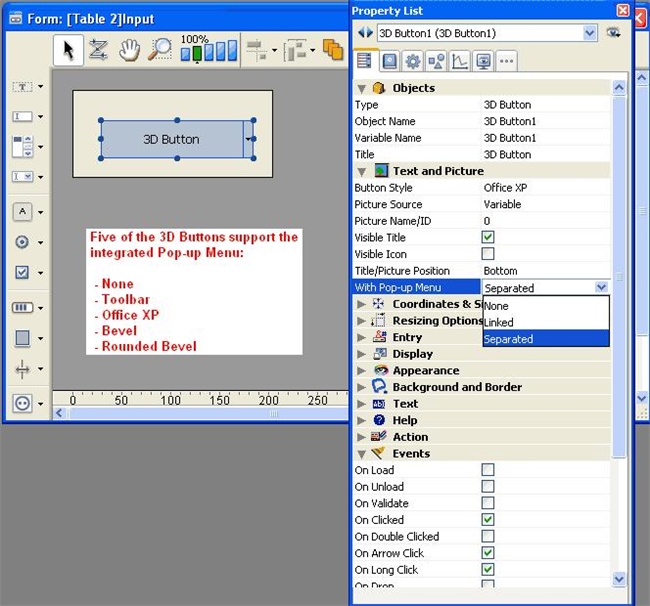Pick the hand move tool

(x=129, y=49)
